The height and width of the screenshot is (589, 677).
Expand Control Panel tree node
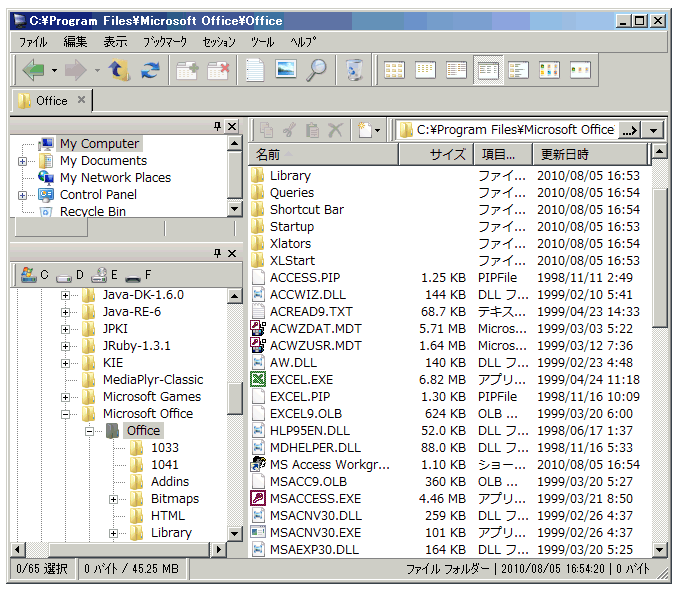[22, 195]
